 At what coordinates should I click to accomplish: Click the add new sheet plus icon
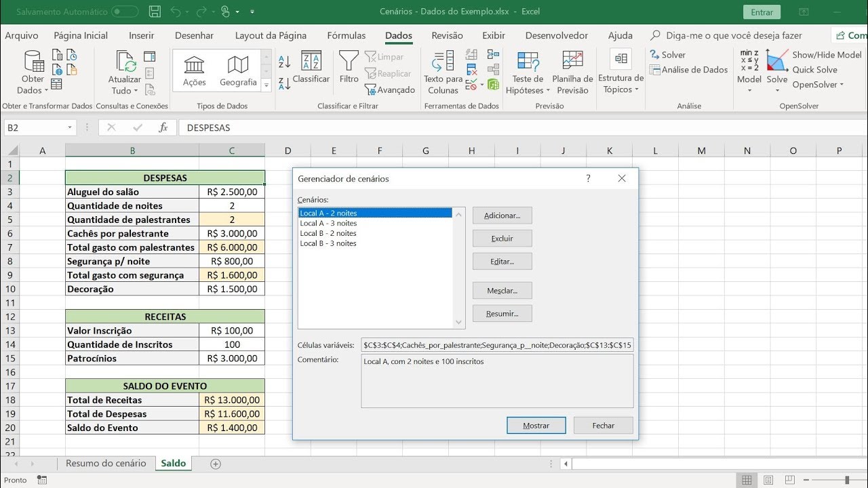point(216,464)
